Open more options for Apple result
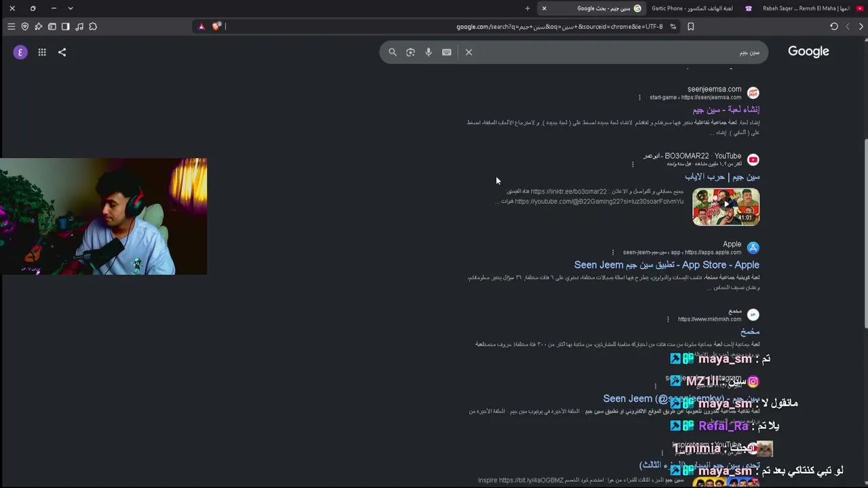 coord(613,253)
